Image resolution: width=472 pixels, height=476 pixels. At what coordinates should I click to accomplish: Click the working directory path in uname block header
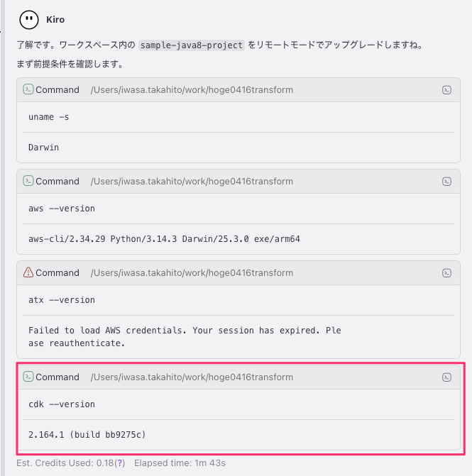pos(192,90)
